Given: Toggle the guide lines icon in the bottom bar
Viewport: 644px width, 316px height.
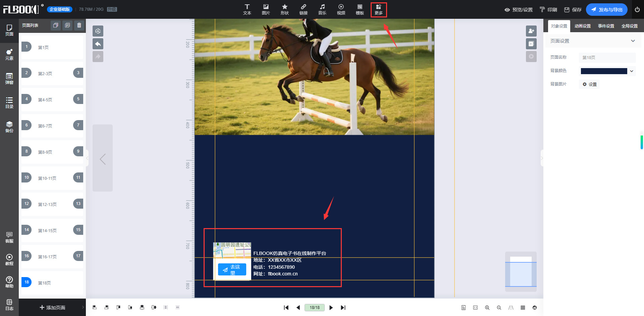Looking at the screenshot, I should point(511,308).
